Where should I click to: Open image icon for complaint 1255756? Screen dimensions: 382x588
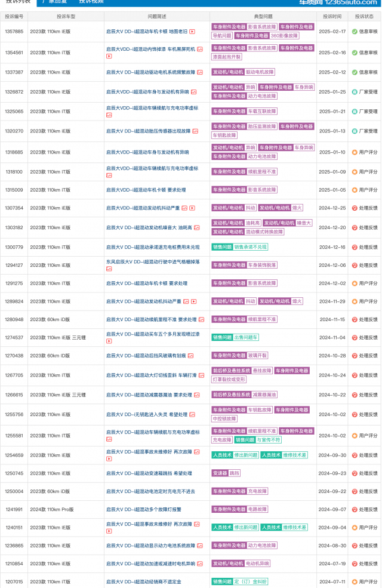192,415
